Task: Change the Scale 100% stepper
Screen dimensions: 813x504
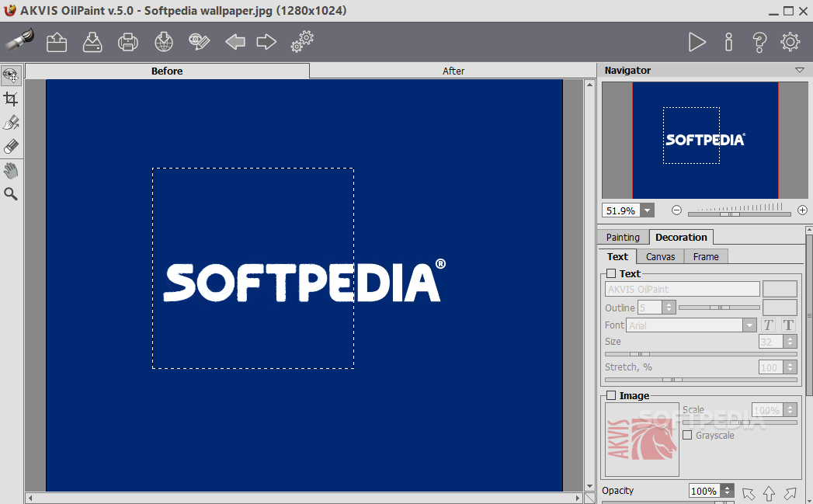Action: point(790,409)
